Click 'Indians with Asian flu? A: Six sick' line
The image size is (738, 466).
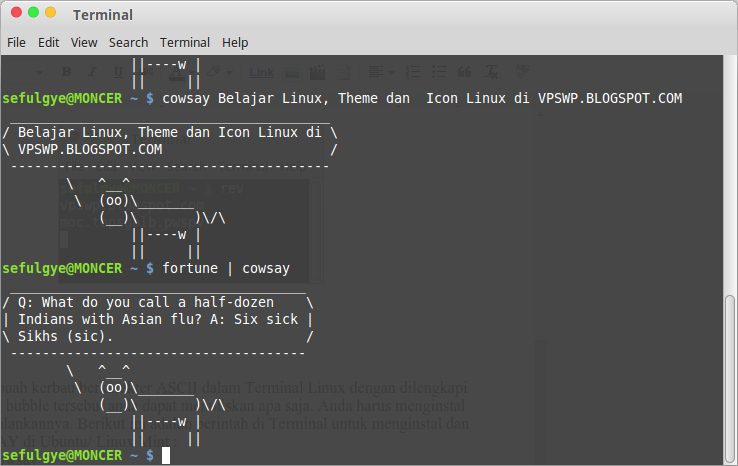(x=158, y=319)
